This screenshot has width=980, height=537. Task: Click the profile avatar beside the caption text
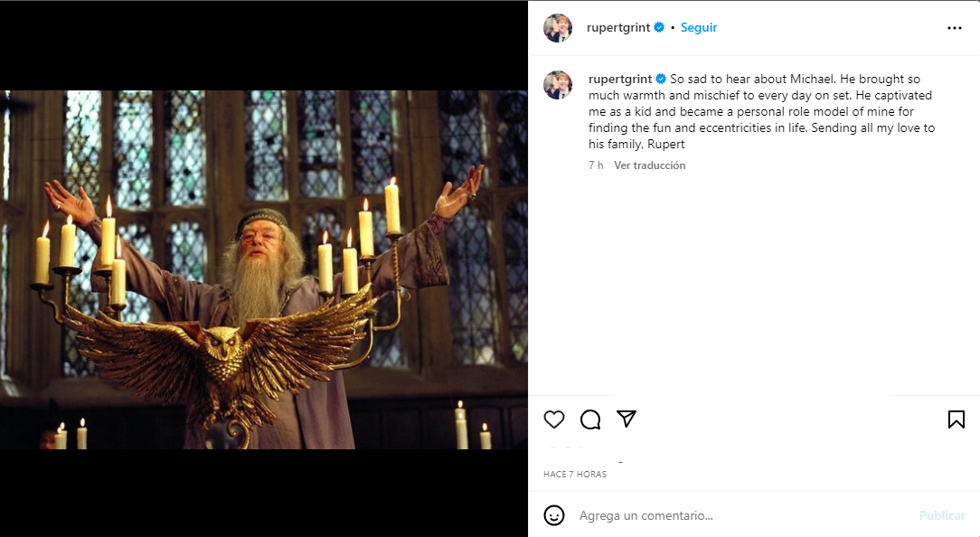coord(558,85)
